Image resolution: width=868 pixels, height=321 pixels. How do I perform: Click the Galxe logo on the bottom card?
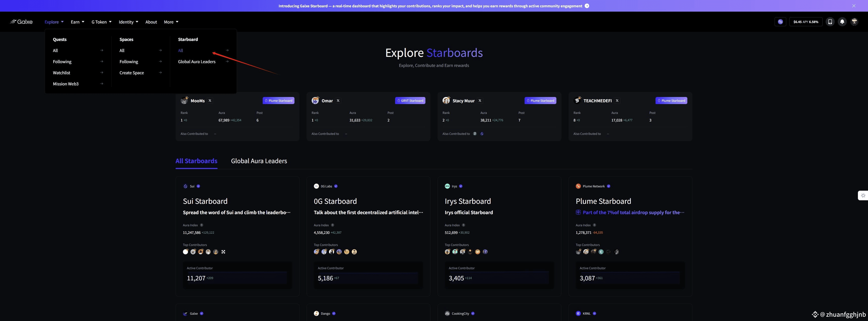(x=185, y=314)
